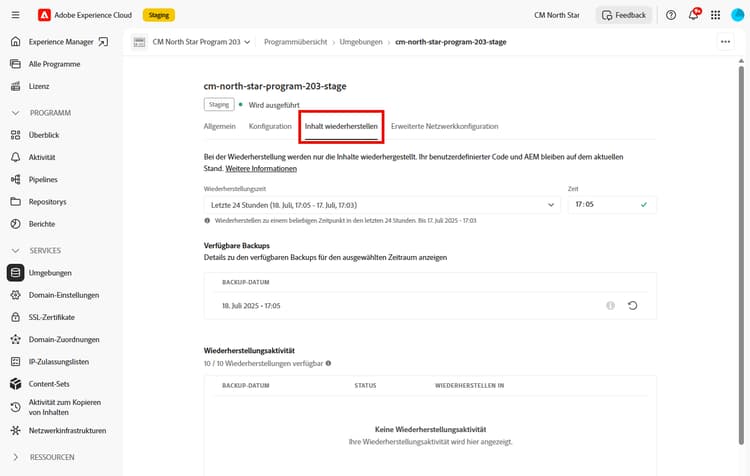Click the CM North Star organization name
The height and width of the screenshot is (476, 750).
pyautogui.click(x=556, y=15)
